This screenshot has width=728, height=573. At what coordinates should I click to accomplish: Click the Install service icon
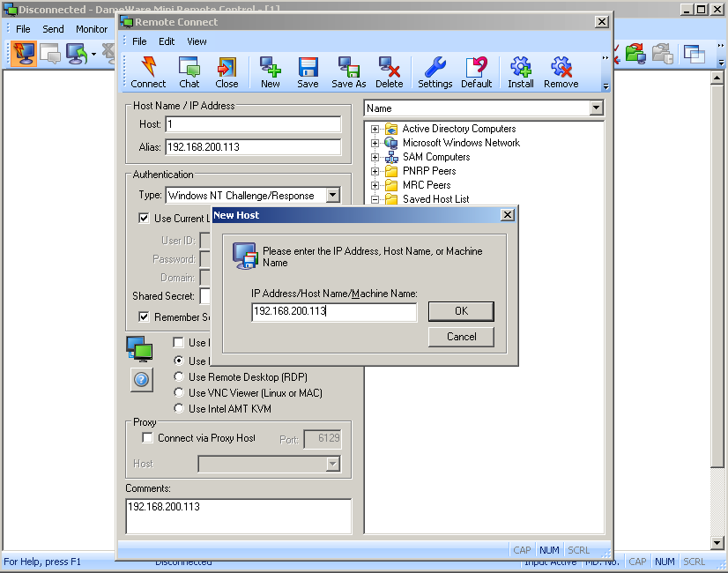click(520, 72)
